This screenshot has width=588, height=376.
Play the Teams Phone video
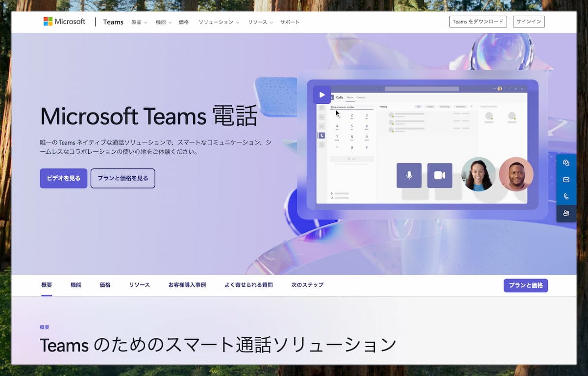(x=322, y=94)
